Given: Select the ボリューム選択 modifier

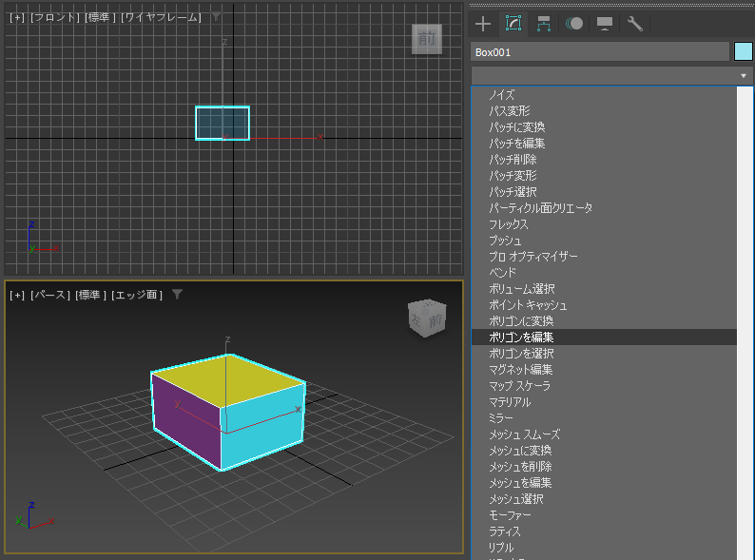Looking at the screenshot, I should [604, 288].
